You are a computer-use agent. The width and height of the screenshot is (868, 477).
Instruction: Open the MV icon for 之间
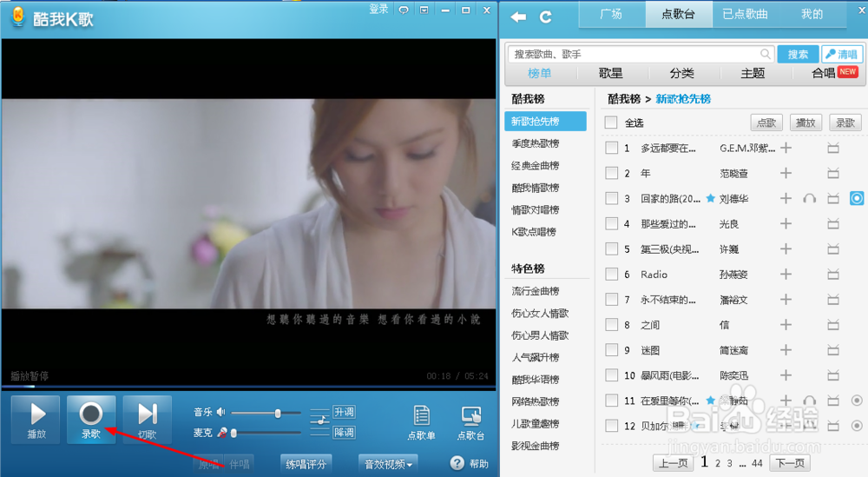pyautogui.click(x=833, y=325)
